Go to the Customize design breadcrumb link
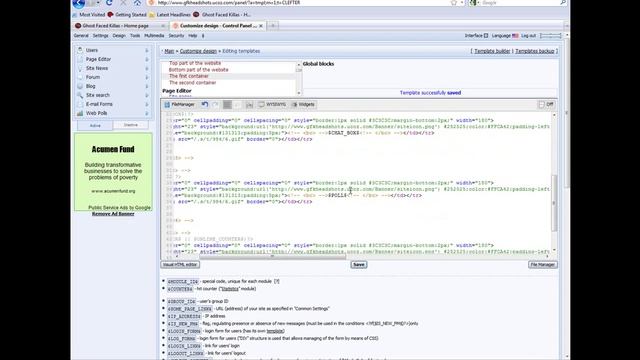Image resolution: width=640 pixels, height=360 pixels. 198,51
